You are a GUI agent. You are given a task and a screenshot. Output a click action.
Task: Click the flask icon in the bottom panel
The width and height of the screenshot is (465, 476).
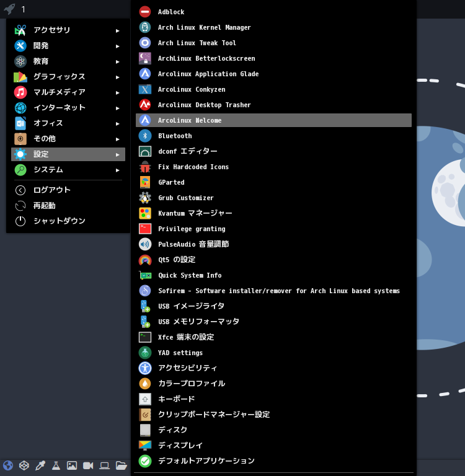(56, 465)
